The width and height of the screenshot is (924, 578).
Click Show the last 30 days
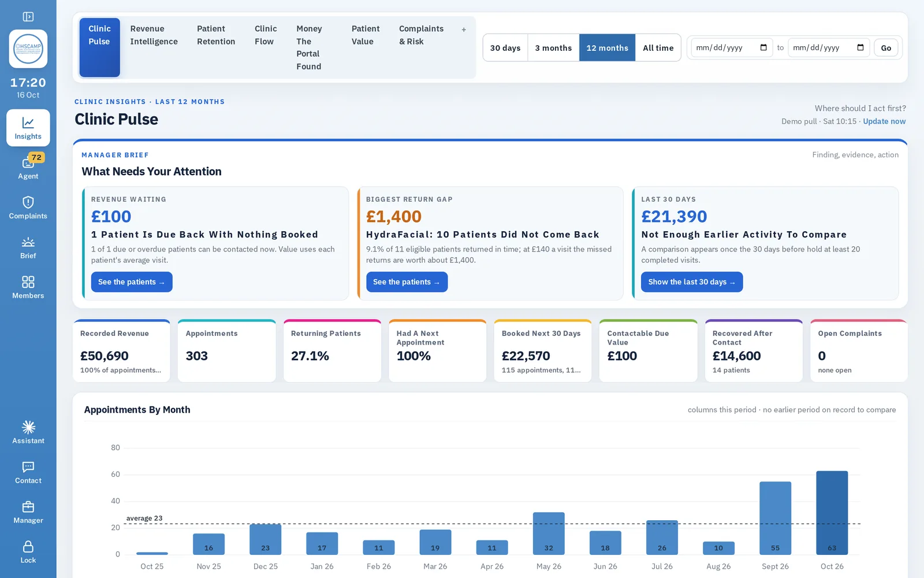pos(692,282)
